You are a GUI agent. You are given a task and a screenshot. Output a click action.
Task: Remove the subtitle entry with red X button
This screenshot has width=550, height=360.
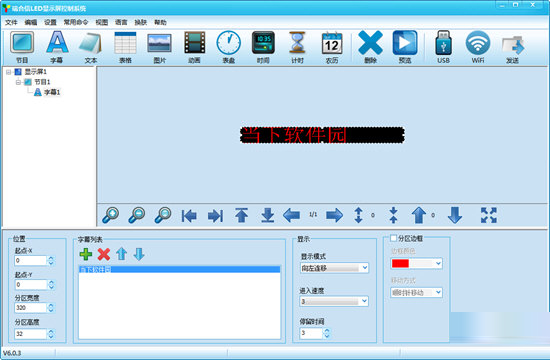104,254
